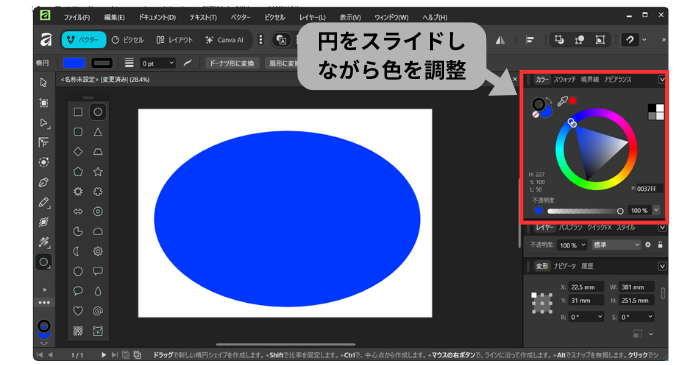Open blend mode 標準 dropdown

(617, 245)
